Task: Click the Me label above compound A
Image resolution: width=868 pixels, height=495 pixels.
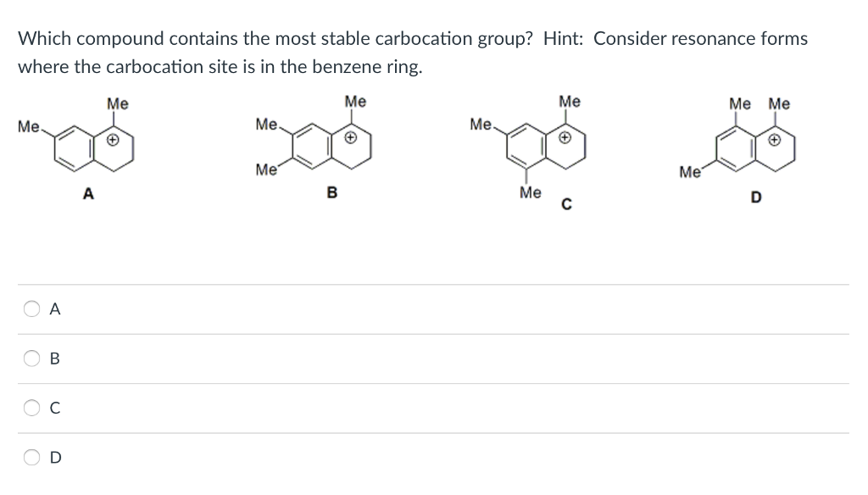Action: [116, 102]
